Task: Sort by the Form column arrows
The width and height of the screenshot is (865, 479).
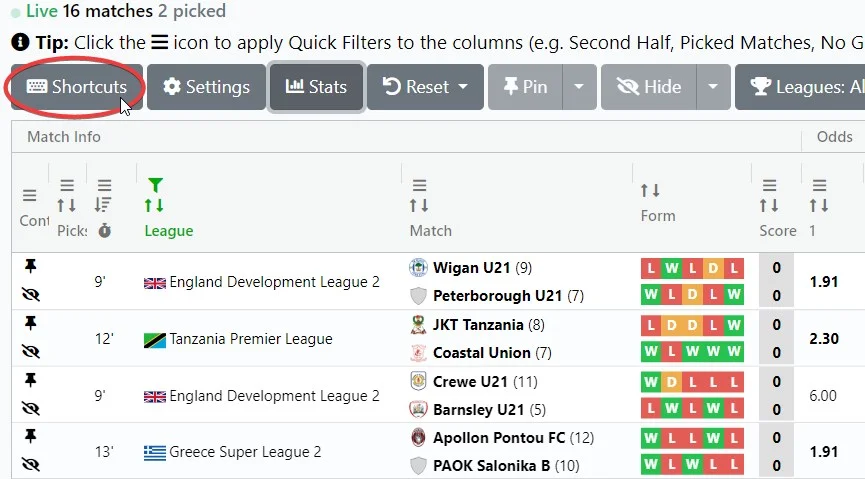Action: click(x=650, y=190)
